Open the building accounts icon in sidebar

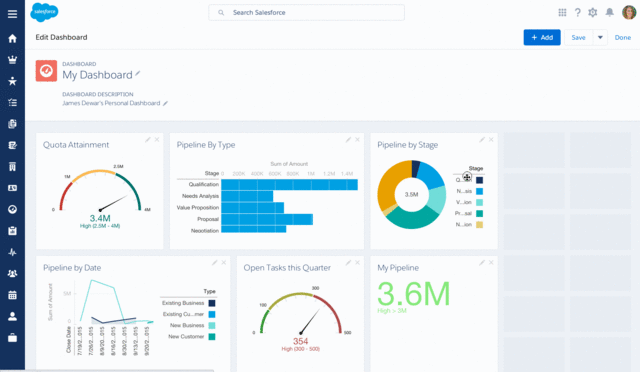[x=12, y=167]
